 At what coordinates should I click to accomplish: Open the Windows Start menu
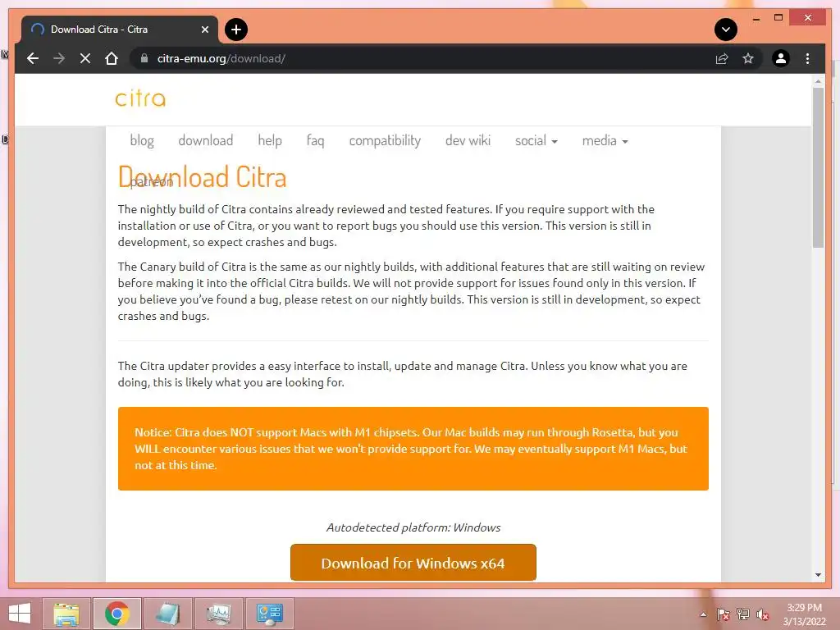[x=20, y=614]
